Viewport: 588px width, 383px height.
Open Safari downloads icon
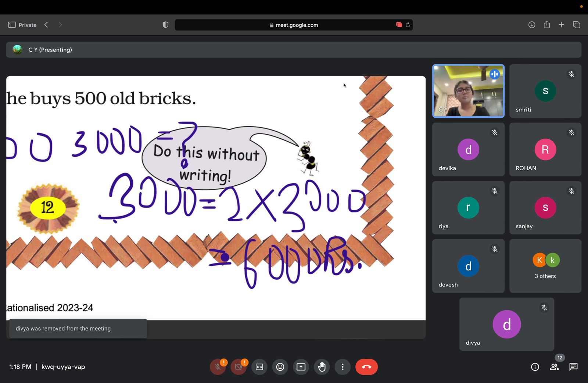pyautogui.click(x=531, y=25)
